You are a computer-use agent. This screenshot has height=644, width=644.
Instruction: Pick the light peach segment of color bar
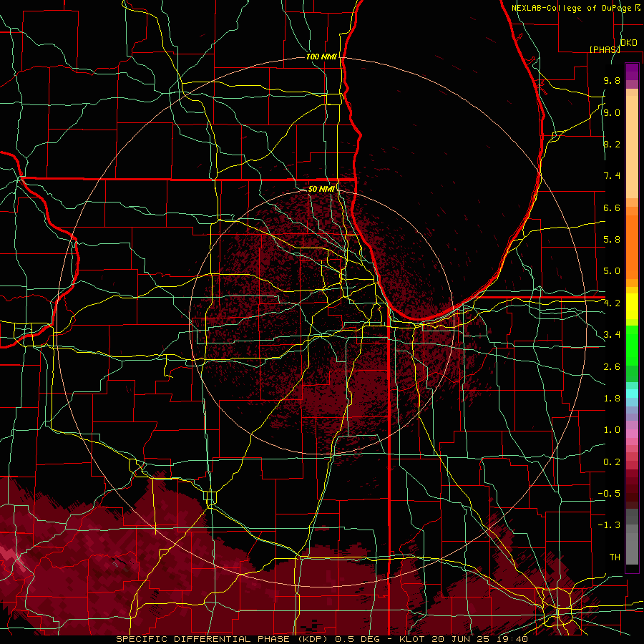(632, 147)
